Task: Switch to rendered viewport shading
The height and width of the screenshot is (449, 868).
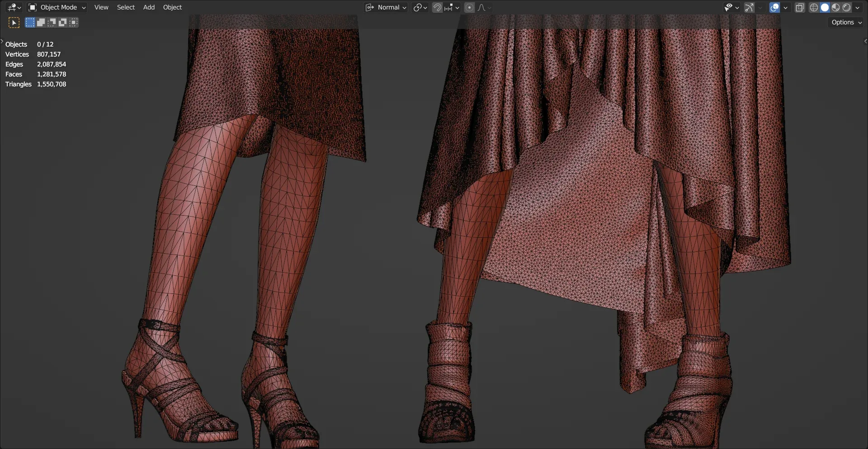Action: coord(846,7)
